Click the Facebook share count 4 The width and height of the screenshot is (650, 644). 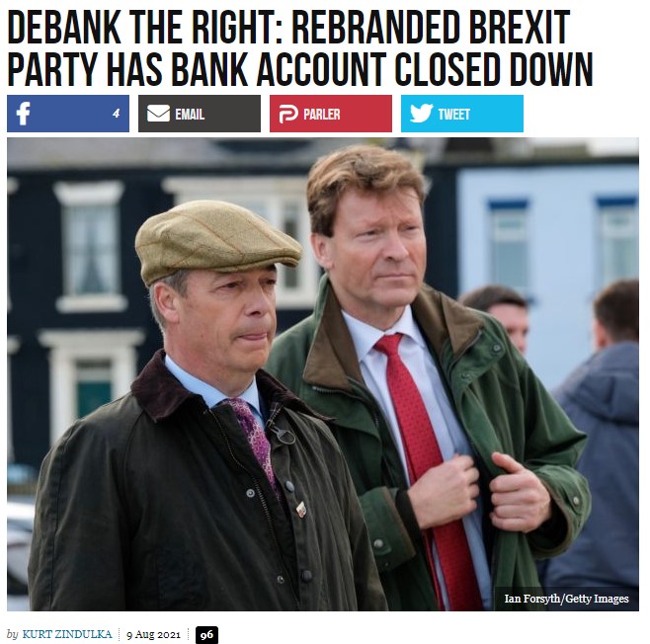point(117,114)
